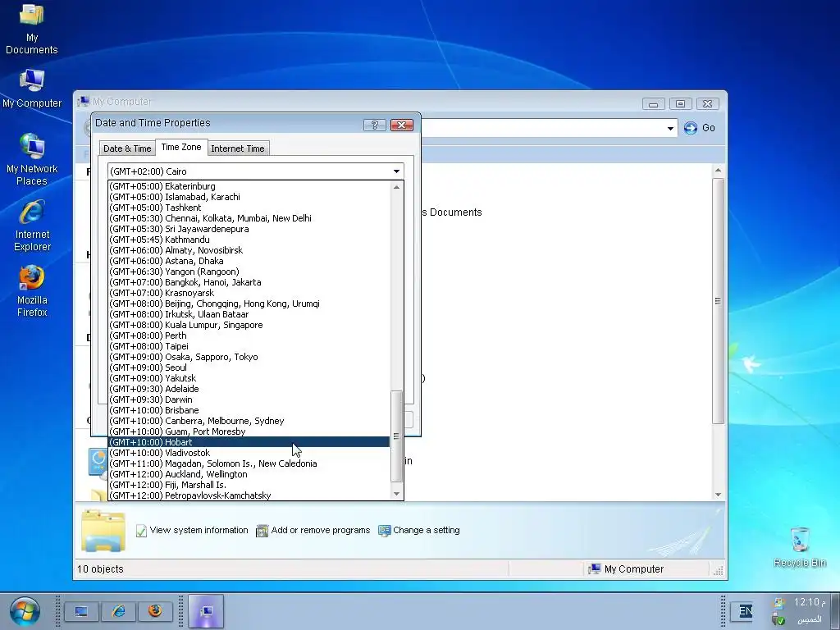This screenshot has width=840, height=630.
Task: Select (GMT+08:00) Irkutsk, Ulaan Bataar
Action: tap(249, 314)
